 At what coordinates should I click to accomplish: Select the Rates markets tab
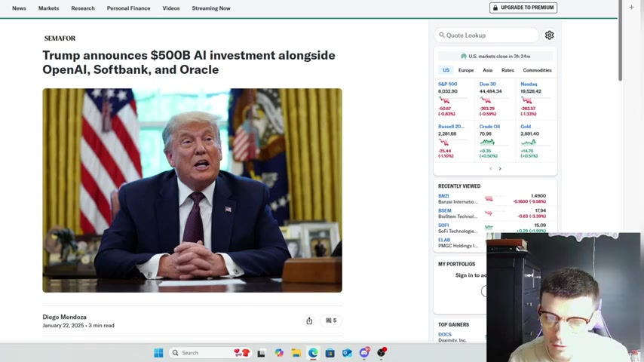(x=508, y=70)
